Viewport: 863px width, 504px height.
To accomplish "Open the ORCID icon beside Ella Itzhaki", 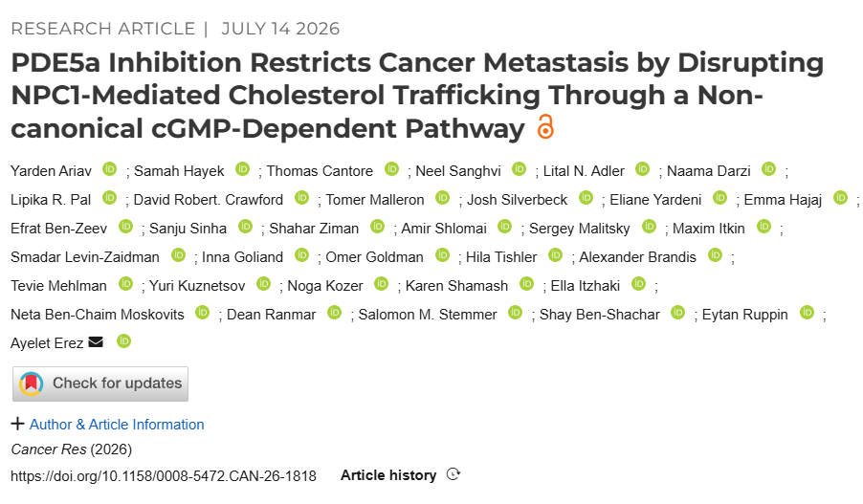I will [638, 284].
